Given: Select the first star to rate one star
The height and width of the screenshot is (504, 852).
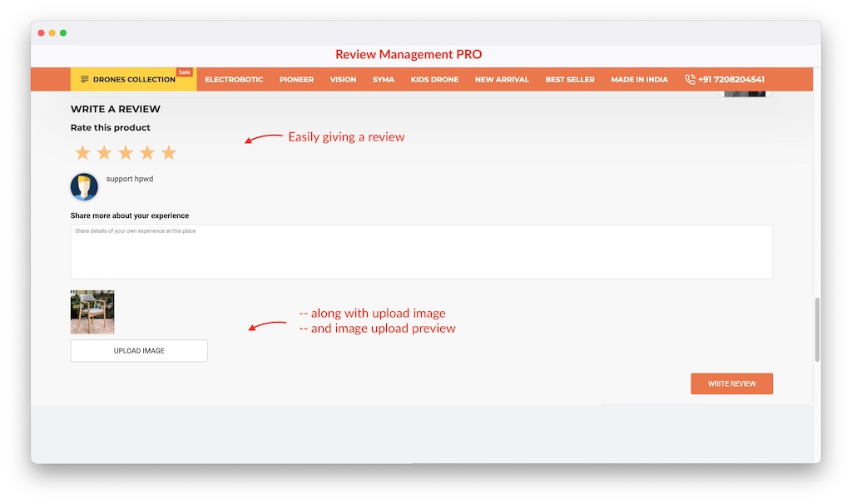Looking at the screenshot, I should click(x=82, y=152).
